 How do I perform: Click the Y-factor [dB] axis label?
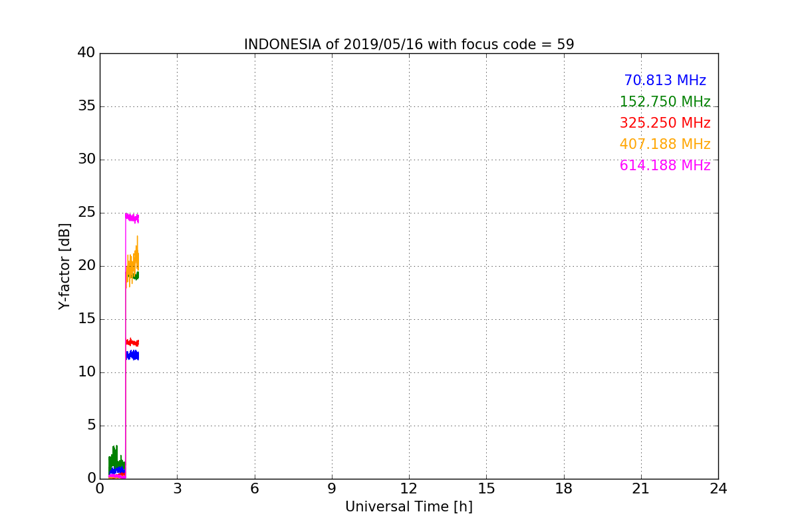point(65,266)
